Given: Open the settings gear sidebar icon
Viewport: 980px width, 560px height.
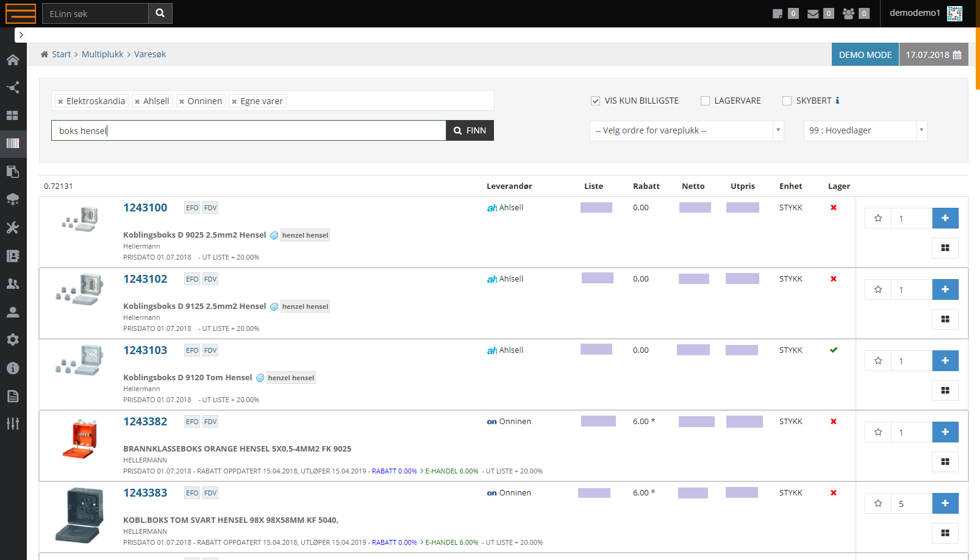Looking at the screenshot, I should 13,339.
